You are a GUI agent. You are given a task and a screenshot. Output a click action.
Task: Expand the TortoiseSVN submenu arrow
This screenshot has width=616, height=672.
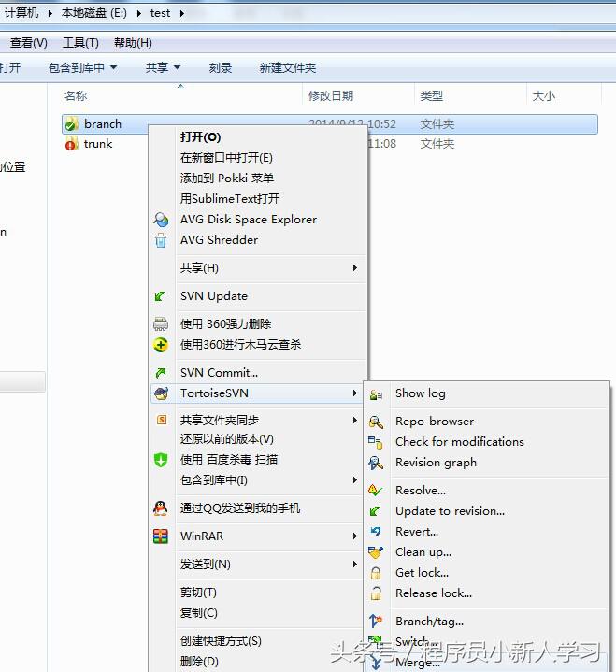pyautogui.click(x=355, y=393)
